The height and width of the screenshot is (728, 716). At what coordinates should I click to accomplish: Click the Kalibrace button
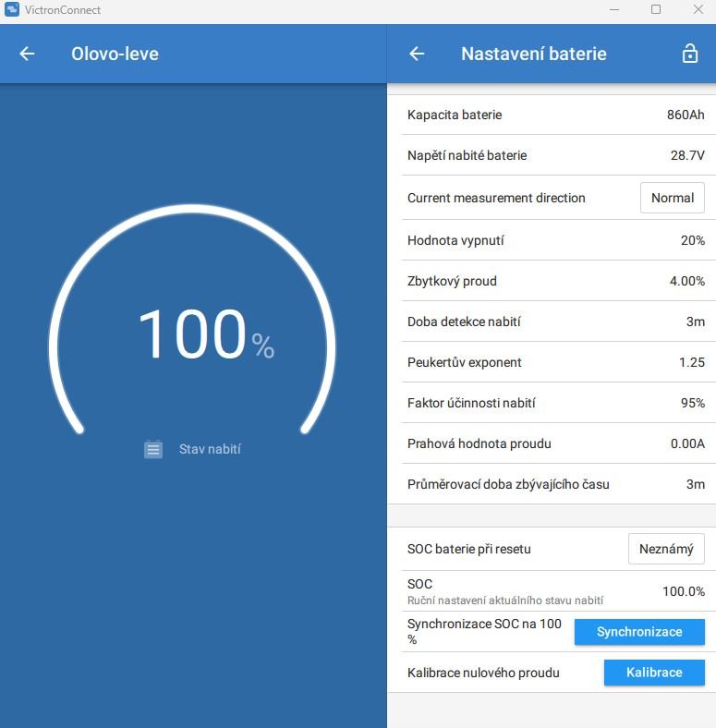(x=654, y=673)
